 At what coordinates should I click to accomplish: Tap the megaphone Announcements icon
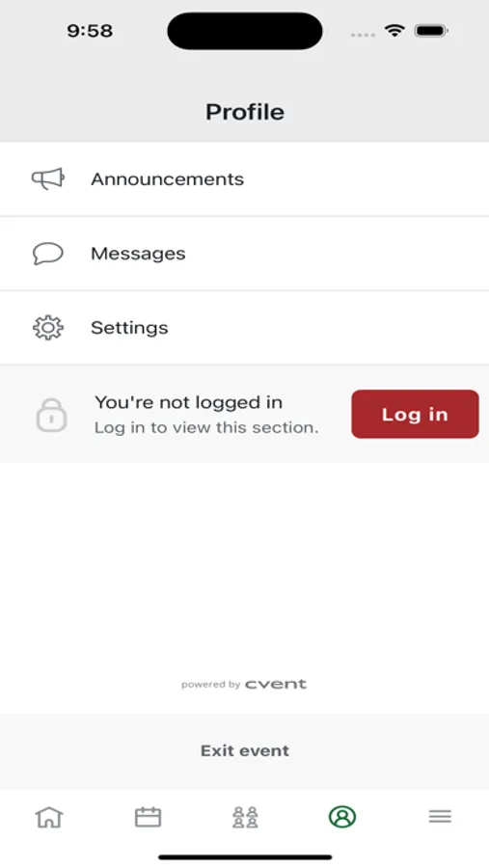[x=48, y=178]
